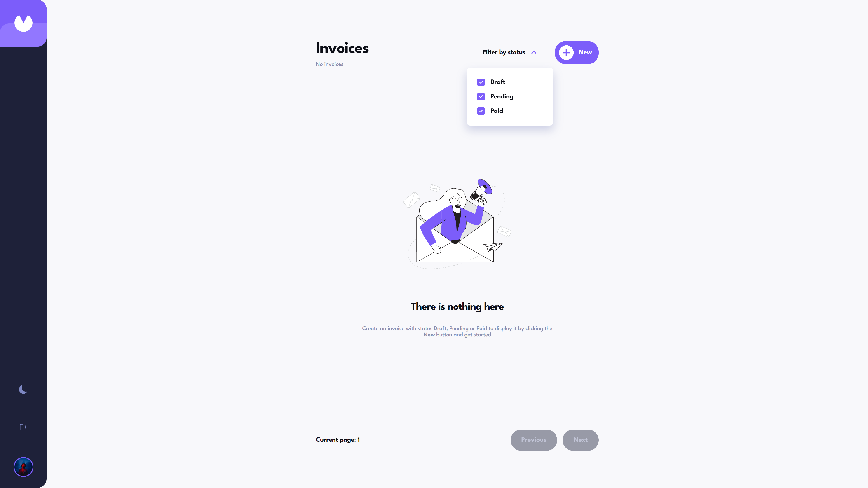Click the Filter by status chevron icon
The image size is (868, 488).
pos(534,52)
